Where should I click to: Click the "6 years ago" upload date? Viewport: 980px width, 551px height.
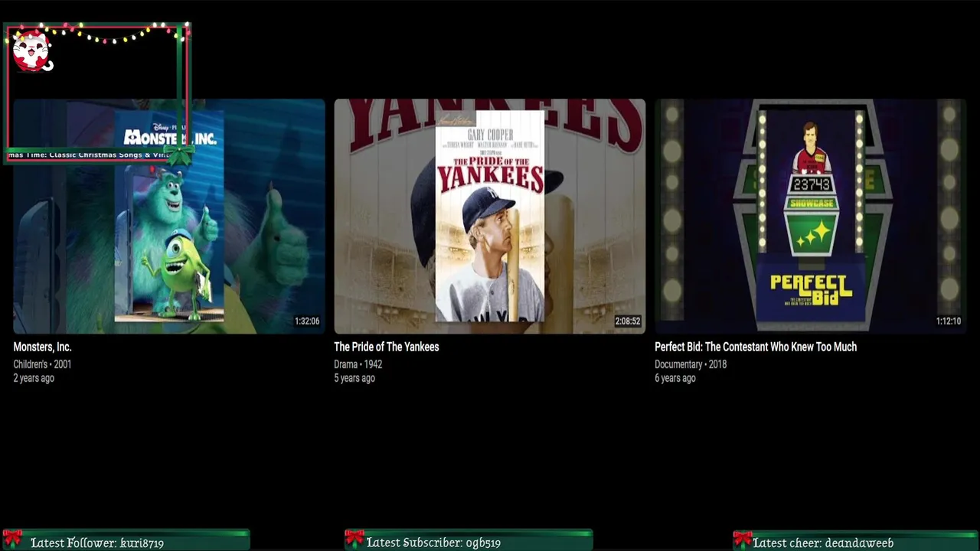(675, 378)
